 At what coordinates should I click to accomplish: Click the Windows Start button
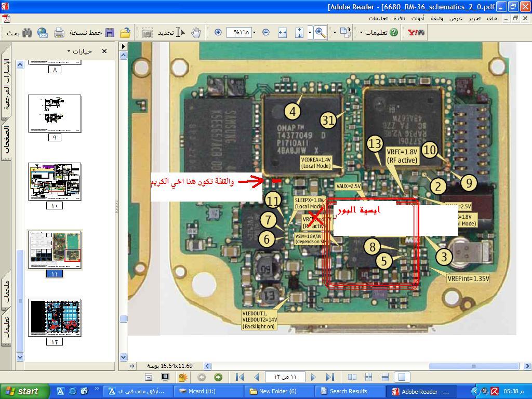24,391
